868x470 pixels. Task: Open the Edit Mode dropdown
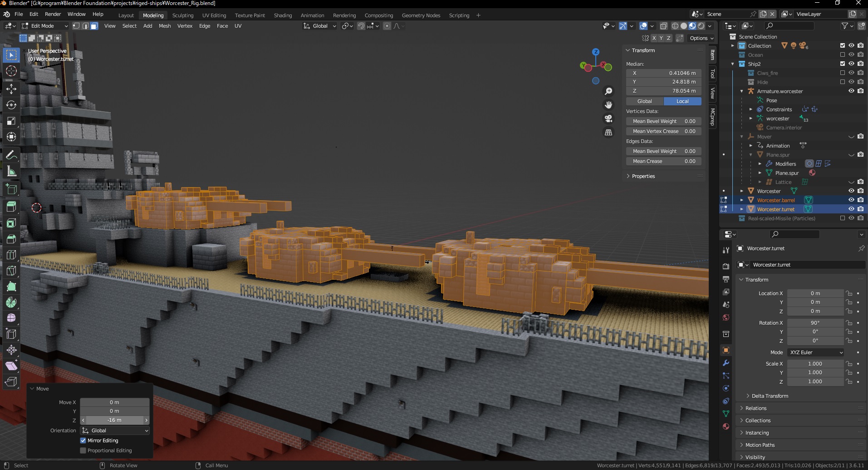tap(44, 26)
